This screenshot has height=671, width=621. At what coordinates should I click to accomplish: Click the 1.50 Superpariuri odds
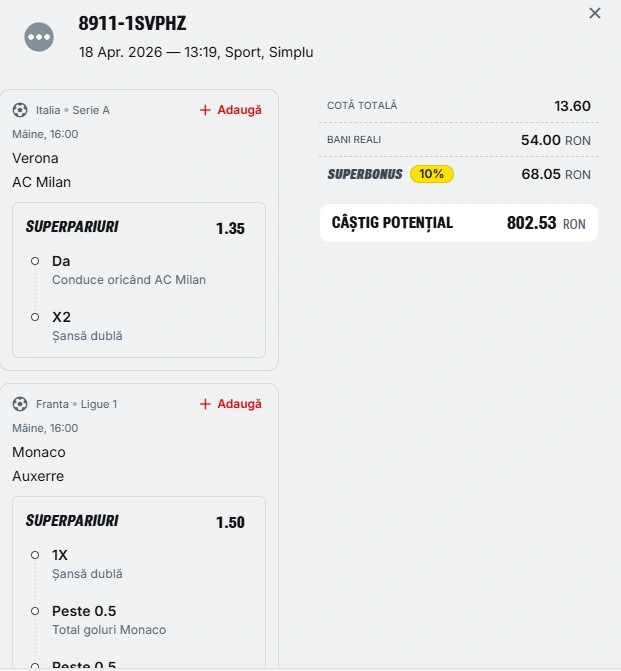click(230, 522)
